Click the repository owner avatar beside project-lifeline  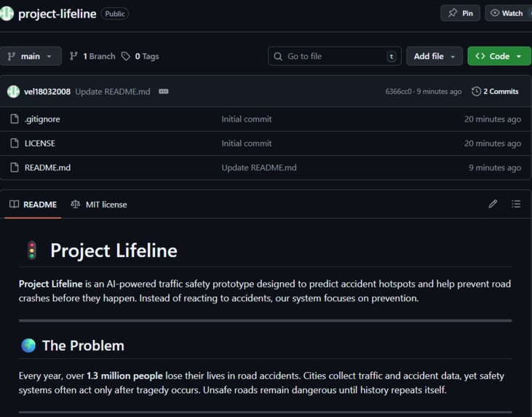7,14
